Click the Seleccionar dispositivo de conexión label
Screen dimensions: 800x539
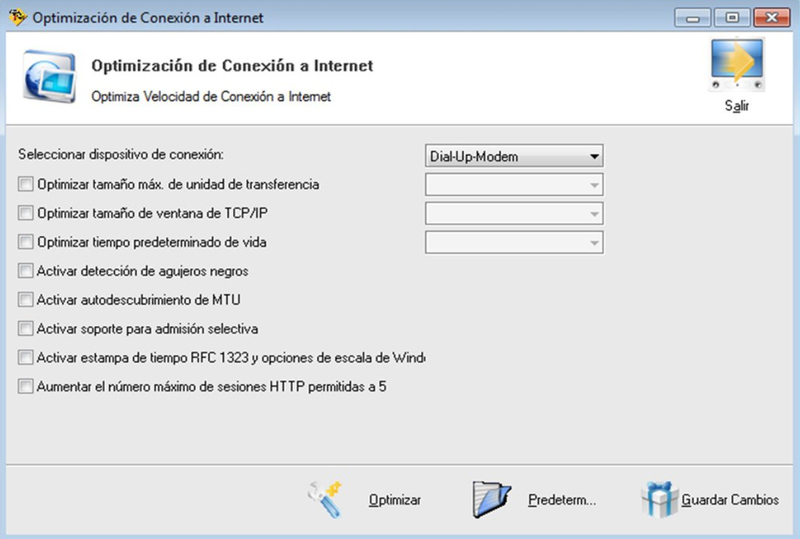121,155
